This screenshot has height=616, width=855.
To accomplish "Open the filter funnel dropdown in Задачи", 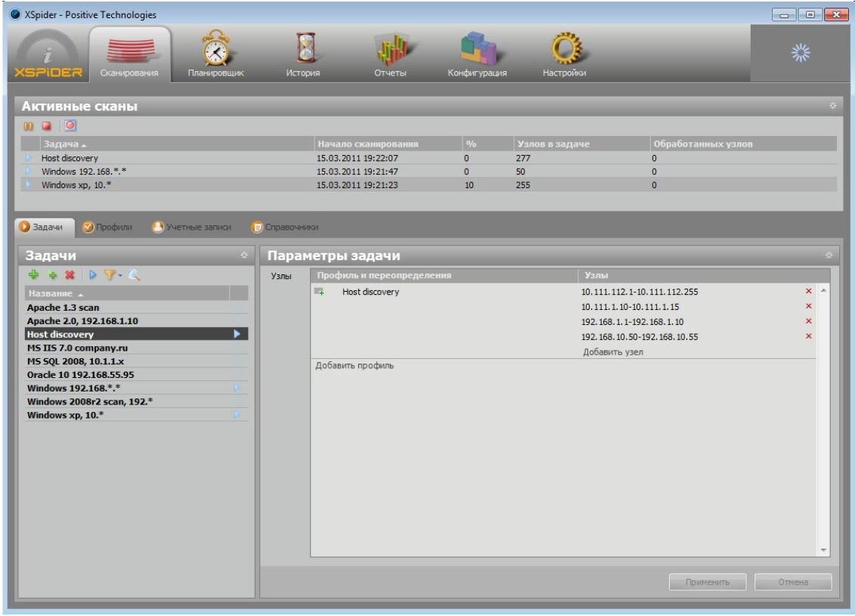I will [x=113, y=275].
